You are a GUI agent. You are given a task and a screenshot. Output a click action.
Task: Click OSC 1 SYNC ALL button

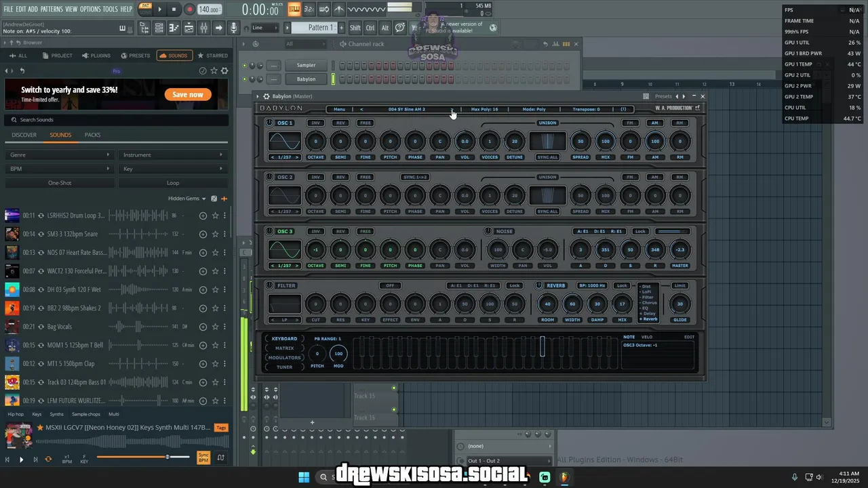(x=547, y=157)
